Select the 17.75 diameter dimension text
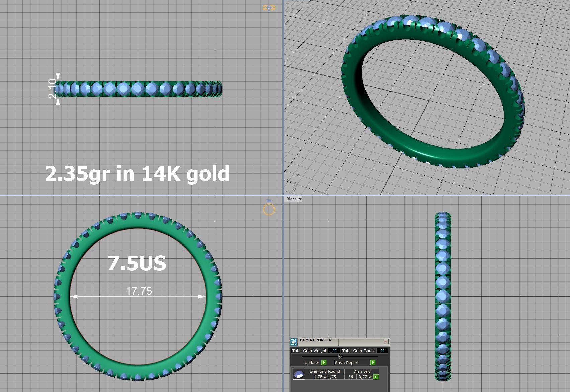 point(139,291)
